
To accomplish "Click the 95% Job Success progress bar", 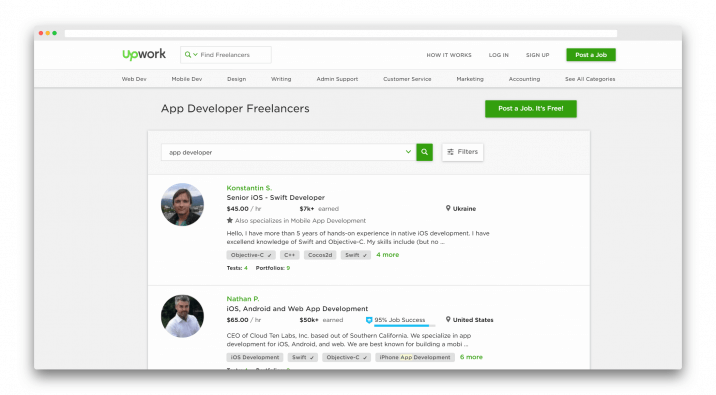I will pos(404,326).
